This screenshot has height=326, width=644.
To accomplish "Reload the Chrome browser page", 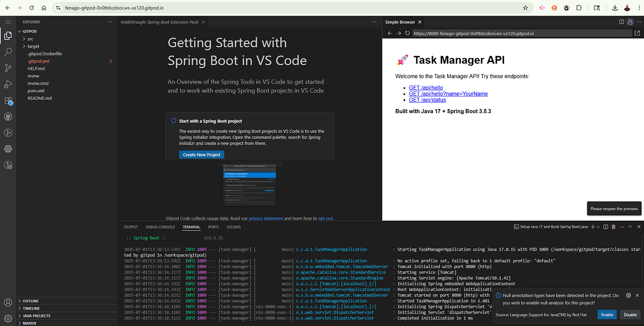I will point(31,8).
